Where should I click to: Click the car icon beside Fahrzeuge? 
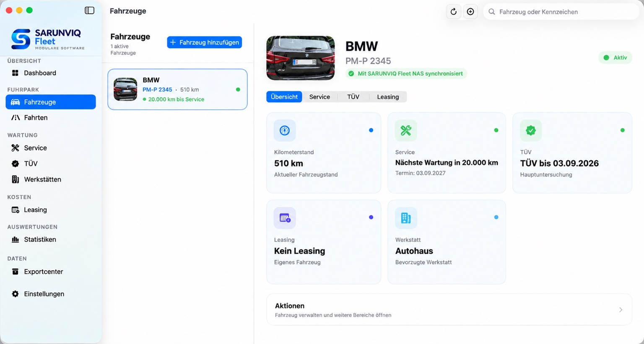click(x=15, y=102)
